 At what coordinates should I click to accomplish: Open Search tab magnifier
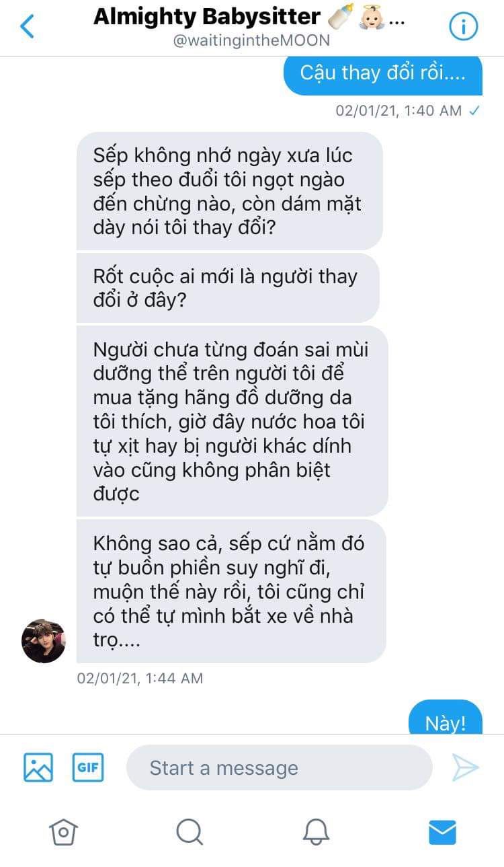[x=190, y=832]
